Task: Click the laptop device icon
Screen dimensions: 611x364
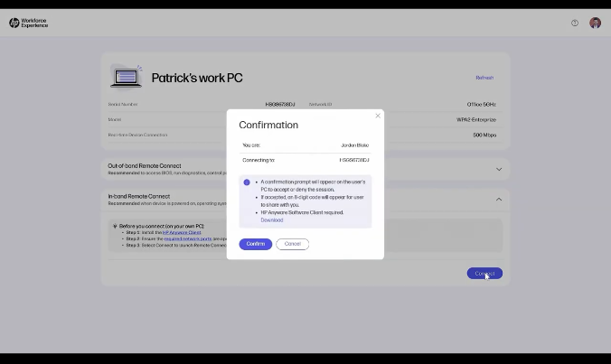Action: pyautogui.click(x=126, y=77)
